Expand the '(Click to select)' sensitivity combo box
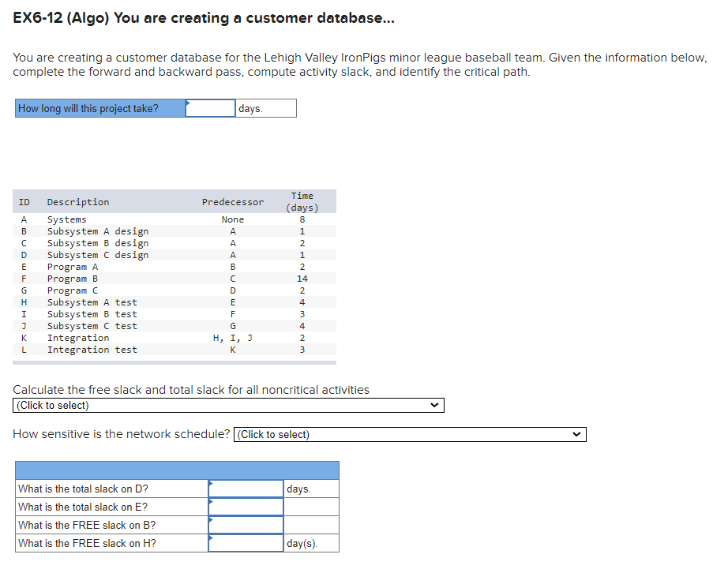This screenshot has height=573, width=728. click(408, 434)
